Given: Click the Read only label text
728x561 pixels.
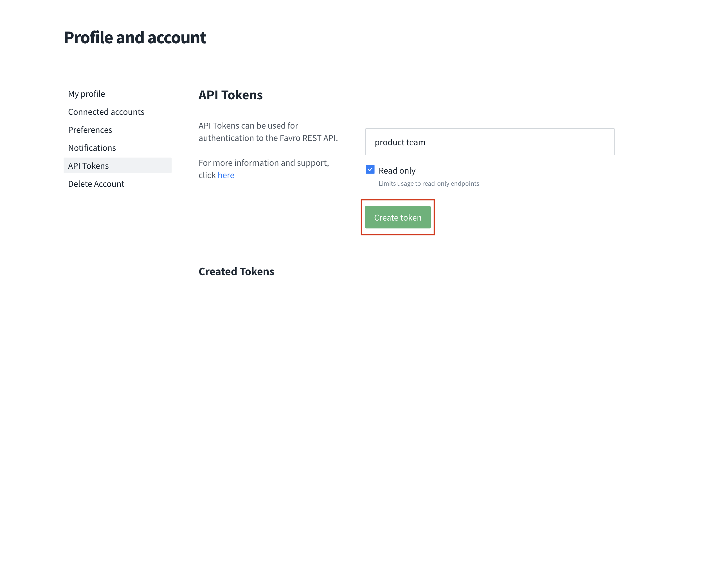Looking at the screenshot, I should point(397,171).
